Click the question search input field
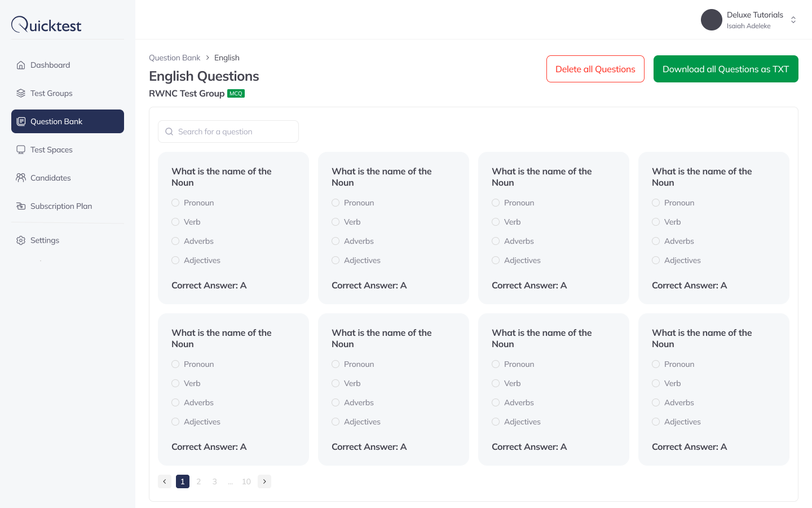Screen dimensions: 812x508 (231, 131)
